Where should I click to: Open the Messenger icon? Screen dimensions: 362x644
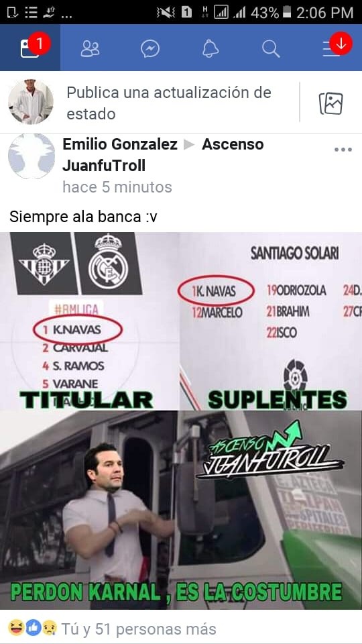(150, 49)
